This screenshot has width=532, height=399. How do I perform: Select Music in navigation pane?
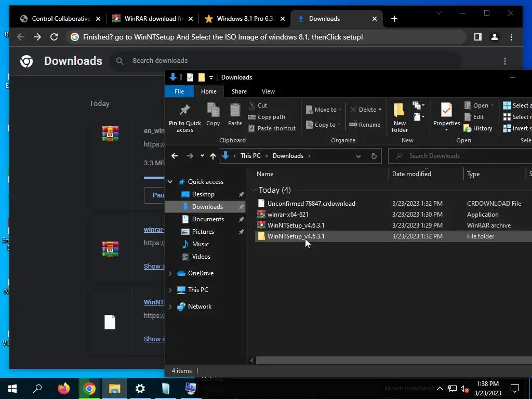(x=200, y=244)
